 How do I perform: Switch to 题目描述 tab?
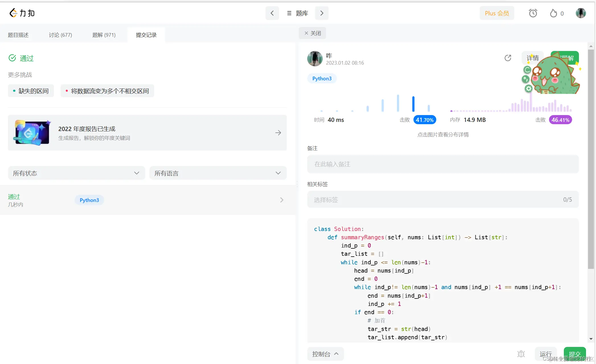18,35
